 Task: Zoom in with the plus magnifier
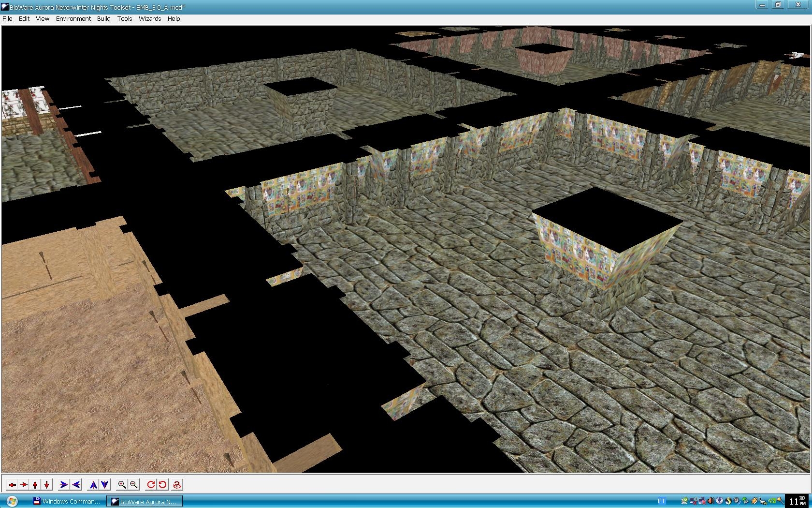(x=122, y=484)
